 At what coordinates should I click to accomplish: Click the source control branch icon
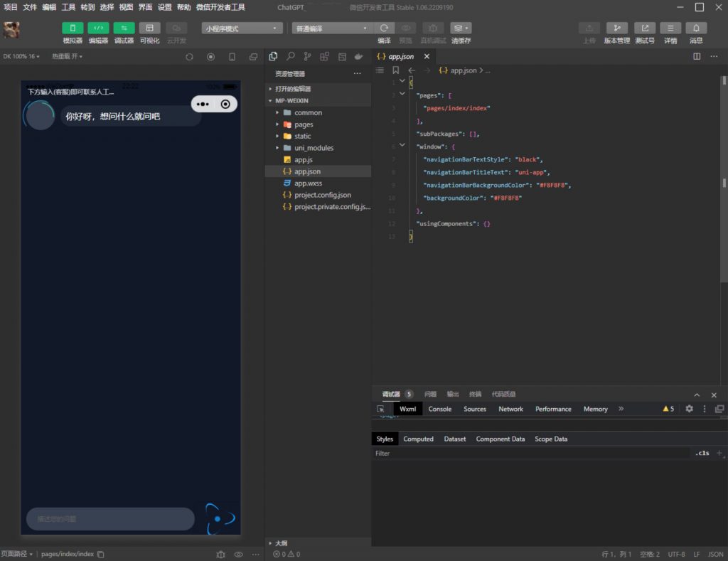pos(307,56)
